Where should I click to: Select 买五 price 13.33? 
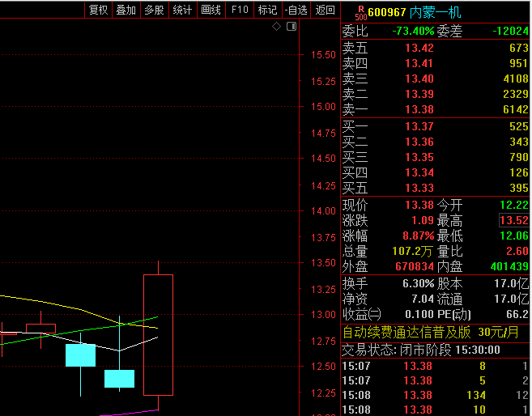419,188
